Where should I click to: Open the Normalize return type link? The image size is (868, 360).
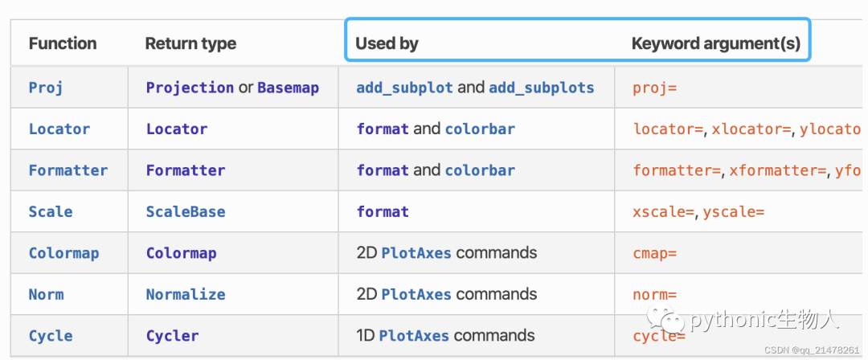[186, 294]
